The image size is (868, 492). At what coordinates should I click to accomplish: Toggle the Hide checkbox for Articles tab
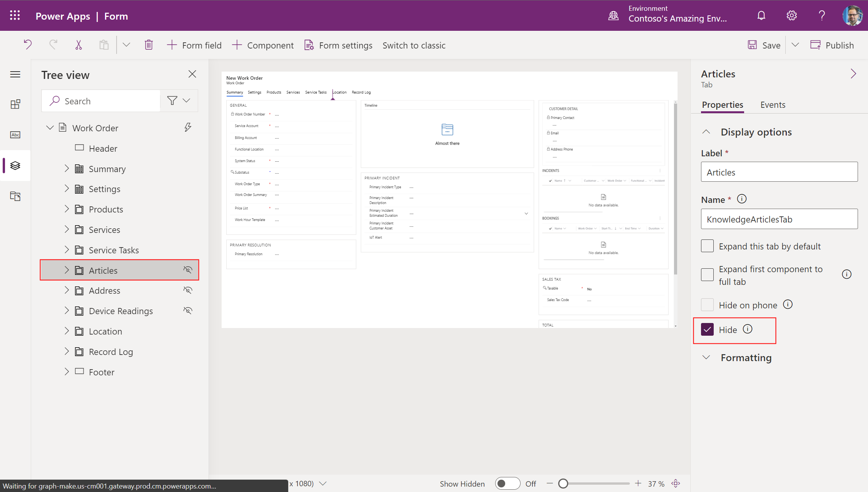pos(708,330)
